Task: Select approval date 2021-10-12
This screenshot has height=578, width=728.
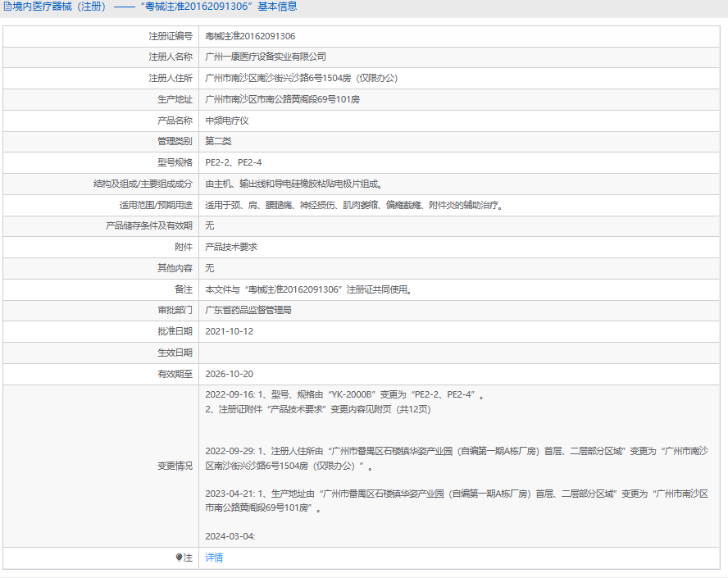Action: pyautogui.click(x=230, y=331)
